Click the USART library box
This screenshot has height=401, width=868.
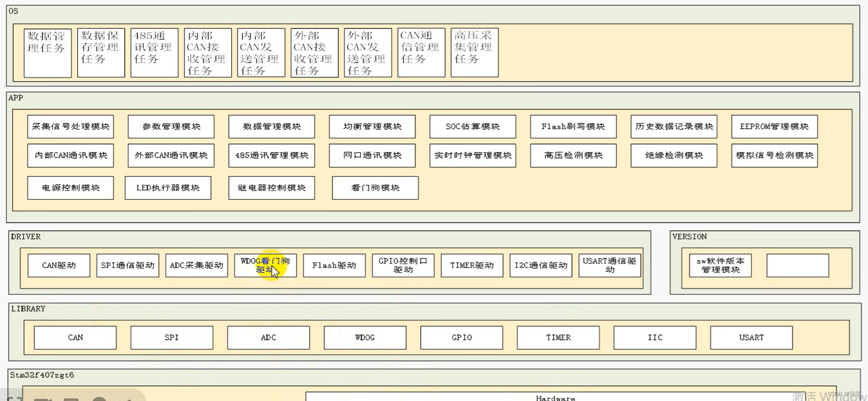point(751,338)
